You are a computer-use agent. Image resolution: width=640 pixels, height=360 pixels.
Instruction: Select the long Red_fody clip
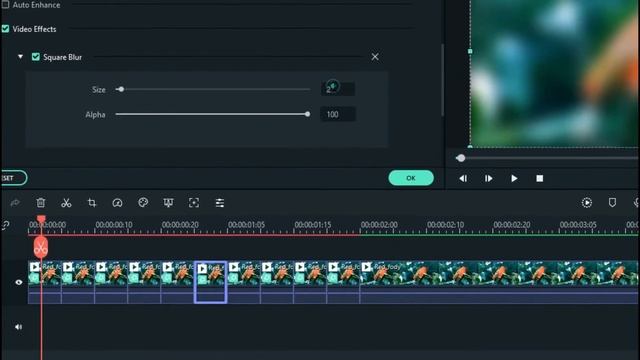499,282
